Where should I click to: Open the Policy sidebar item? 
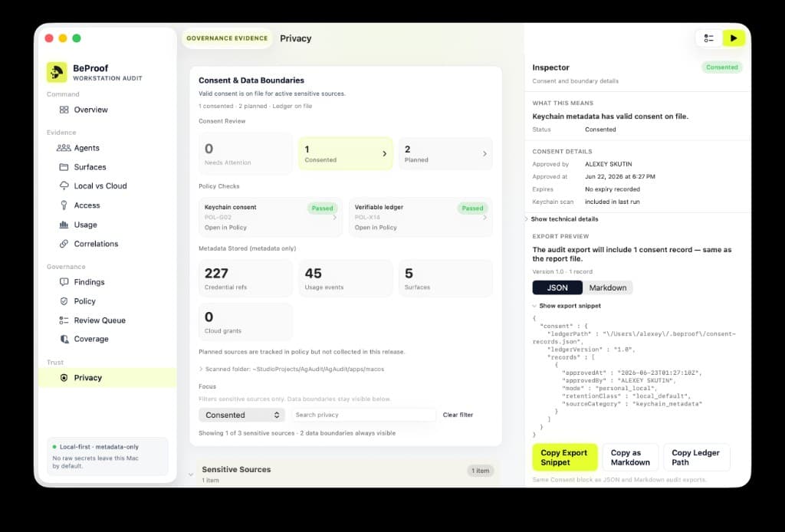[107, 300]
